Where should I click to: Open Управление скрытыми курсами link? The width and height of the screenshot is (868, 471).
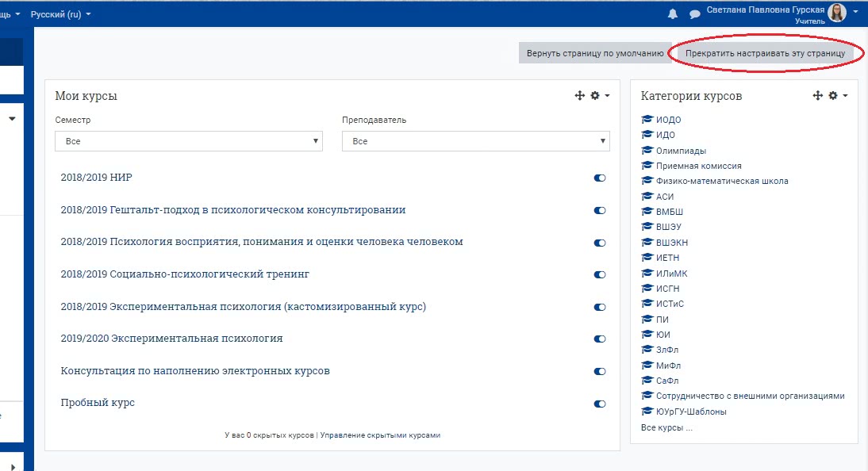click(x=379, y=435)
